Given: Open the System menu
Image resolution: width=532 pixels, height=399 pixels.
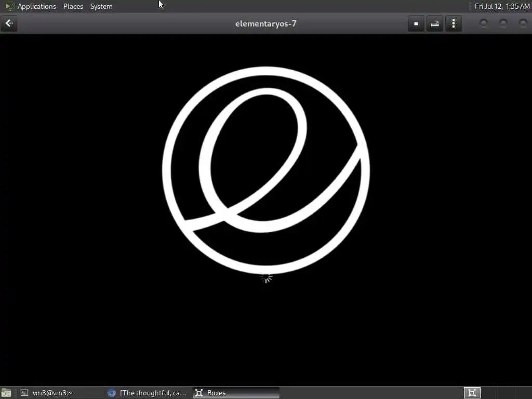Looking at the screenshot, I should pos(101,6).
